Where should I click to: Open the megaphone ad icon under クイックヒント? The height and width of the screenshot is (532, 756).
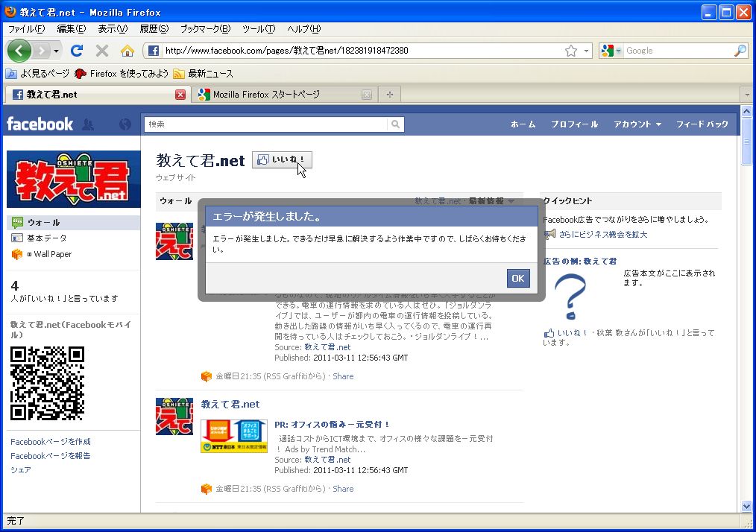tap(549, 235)
